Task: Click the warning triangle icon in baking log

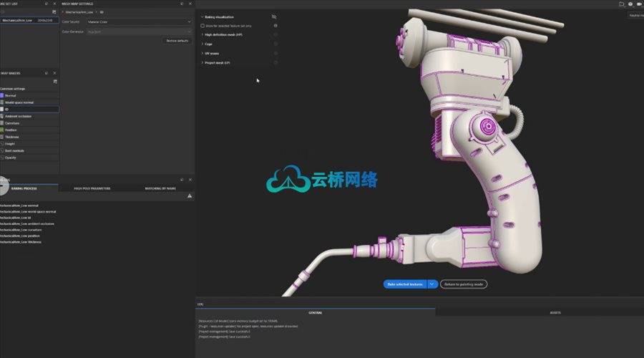Action: (x=190, y=195)
